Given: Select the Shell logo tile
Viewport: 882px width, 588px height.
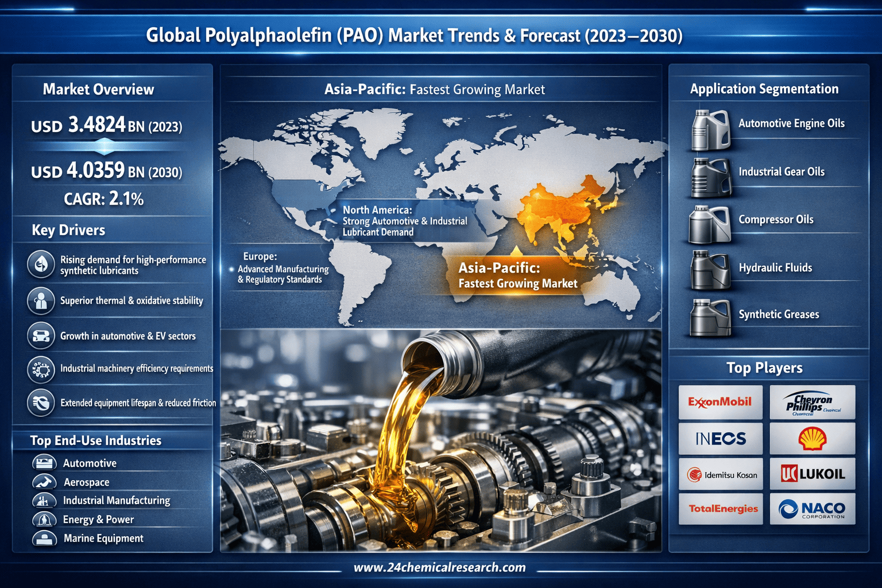Looking at the screenshot, I should click(x=812, y=439).
